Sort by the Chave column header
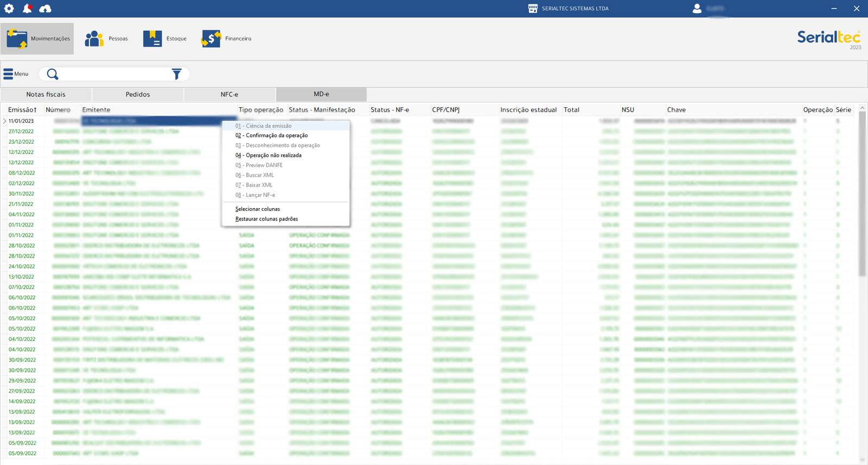The image size is (868, 465). coord(676,109)
